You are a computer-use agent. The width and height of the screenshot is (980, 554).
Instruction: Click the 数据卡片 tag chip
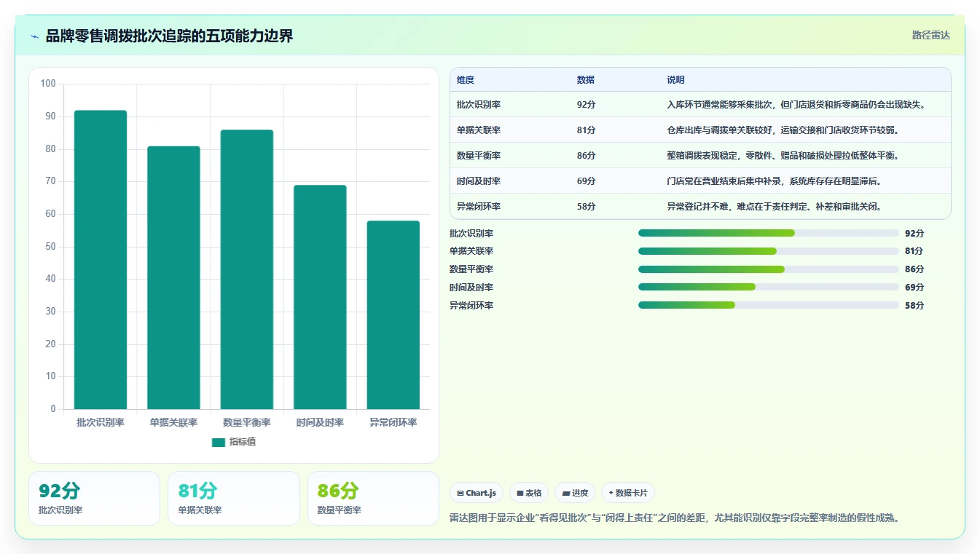pyautogui.click(x=628, y=493)
